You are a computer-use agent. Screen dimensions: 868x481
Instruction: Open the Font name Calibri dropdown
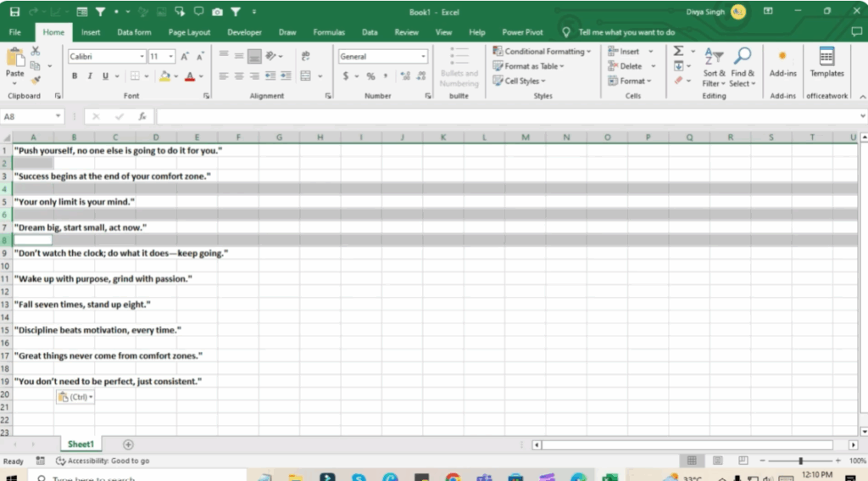tap(142, 57)
